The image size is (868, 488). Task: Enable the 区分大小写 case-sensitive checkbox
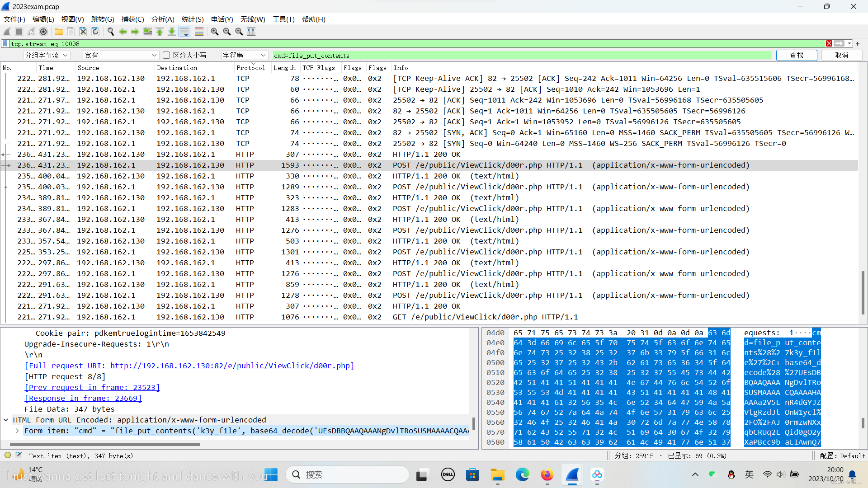pos(166,55)
